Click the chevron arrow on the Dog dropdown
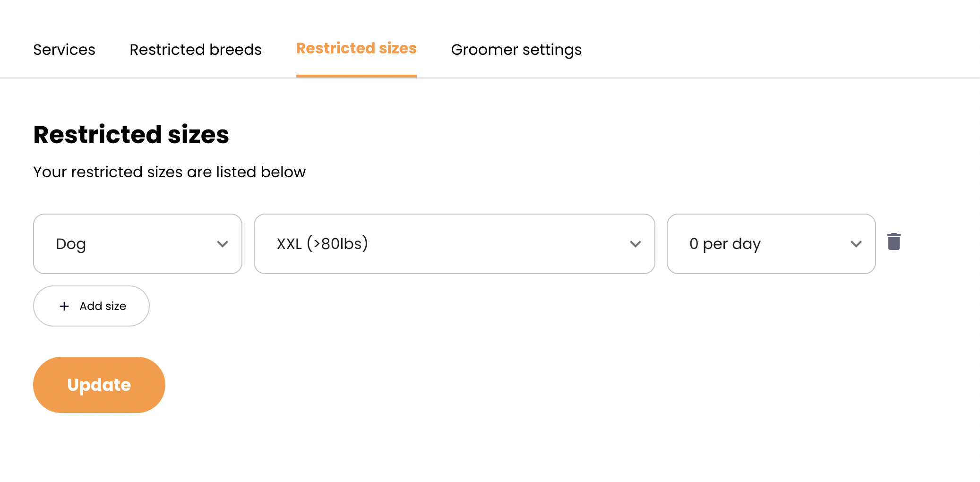This screenshot has width=980, height=482. point(223,244)
